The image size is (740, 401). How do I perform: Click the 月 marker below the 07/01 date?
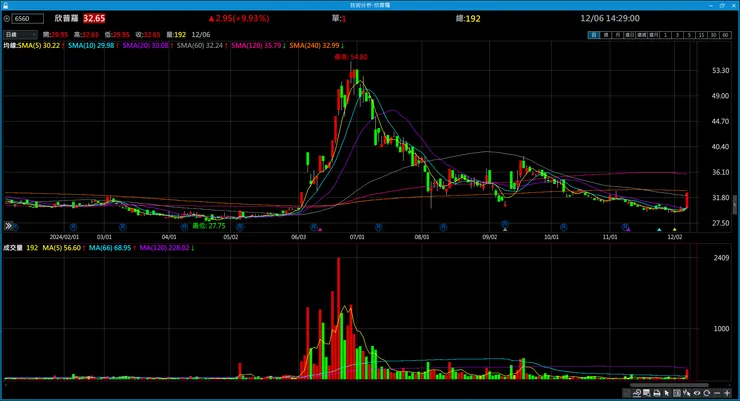(x=378, y=227)
